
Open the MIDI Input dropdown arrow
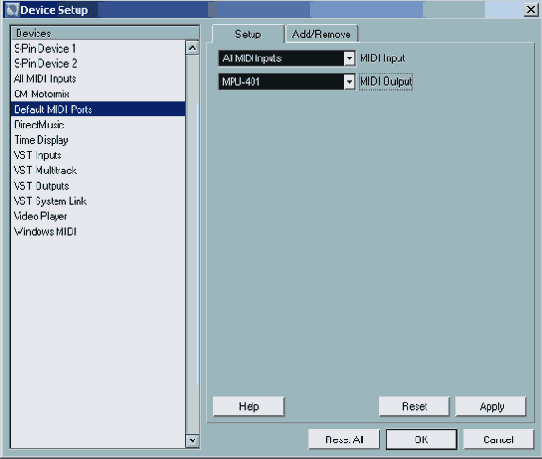click(x=349, y=58)
